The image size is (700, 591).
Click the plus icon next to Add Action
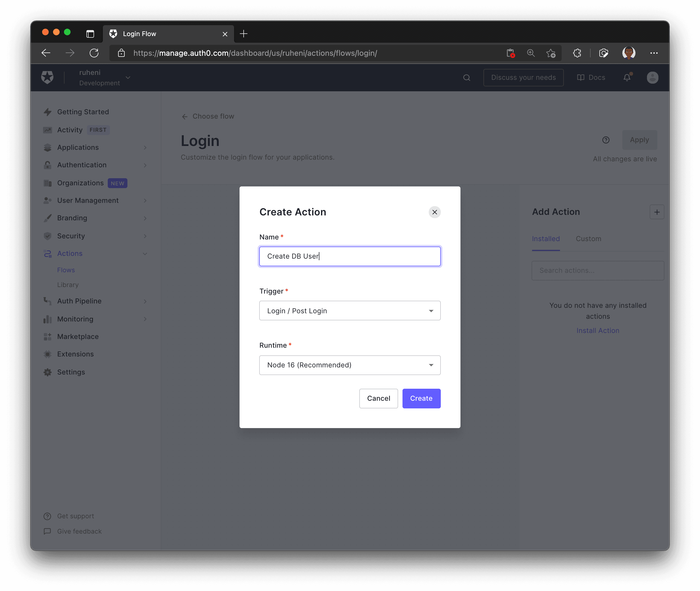[657, 212]
